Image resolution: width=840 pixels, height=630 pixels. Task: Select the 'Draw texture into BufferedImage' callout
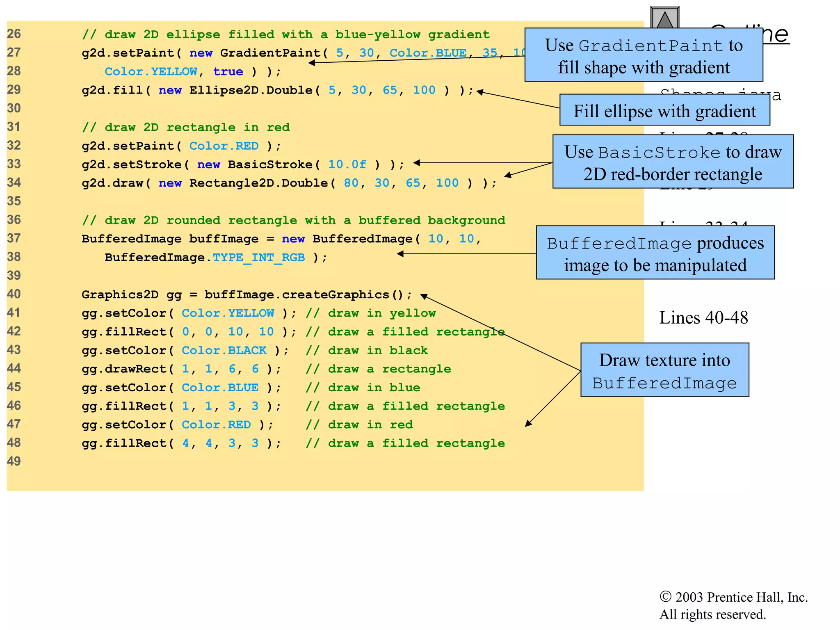click(x=664, y=370)
